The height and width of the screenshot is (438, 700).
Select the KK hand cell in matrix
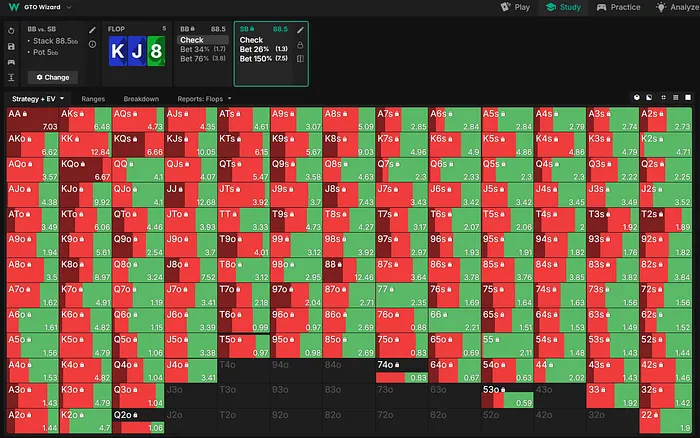point(85,143)
